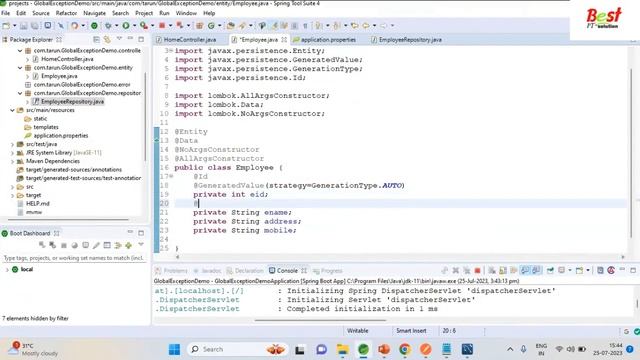Switch to EmployeeRepository.java editor tab
This screenshot has width=640, height=360.
coord(410,40)
